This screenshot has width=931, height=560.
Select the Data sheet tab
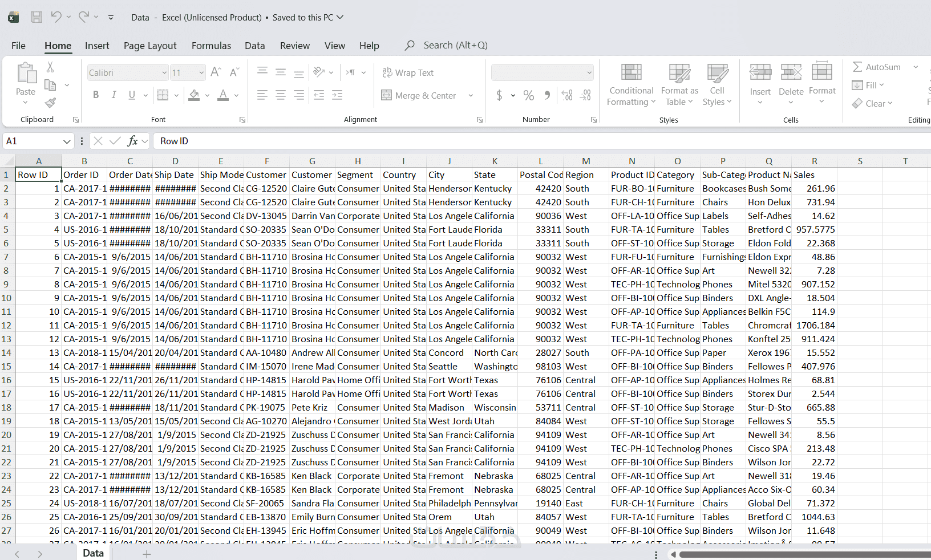(x=94, y=553)
